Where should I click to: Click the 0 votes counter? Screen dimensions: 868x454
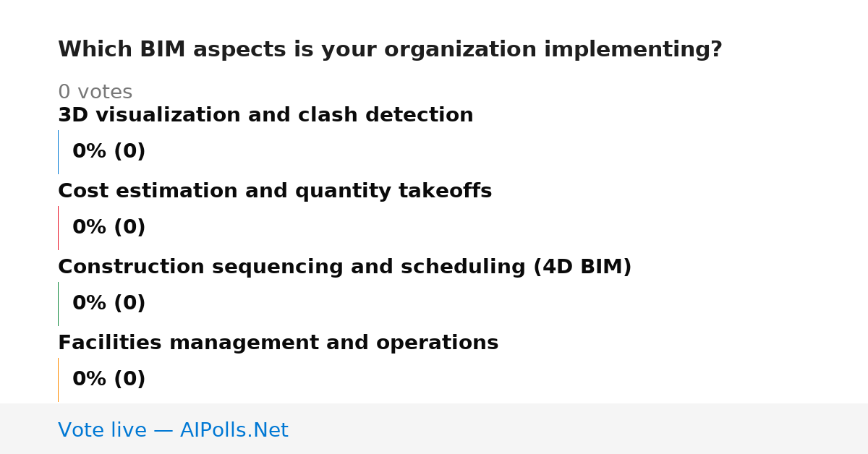pos(95,93)
